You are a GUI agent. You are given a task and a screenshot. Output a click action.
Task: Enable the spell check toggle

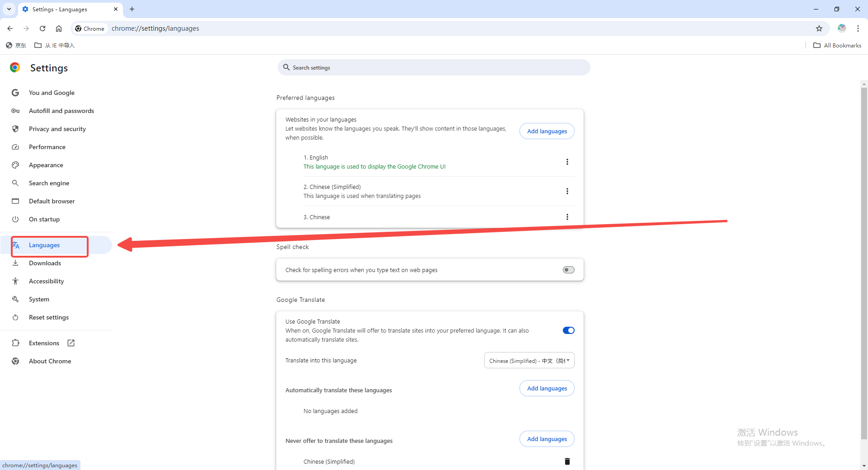click(569, 270)
